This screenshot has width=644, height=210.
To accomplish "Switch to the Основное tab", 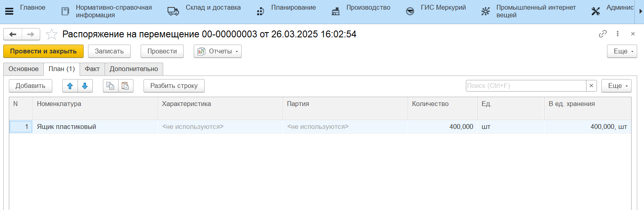I will (24, 69).
